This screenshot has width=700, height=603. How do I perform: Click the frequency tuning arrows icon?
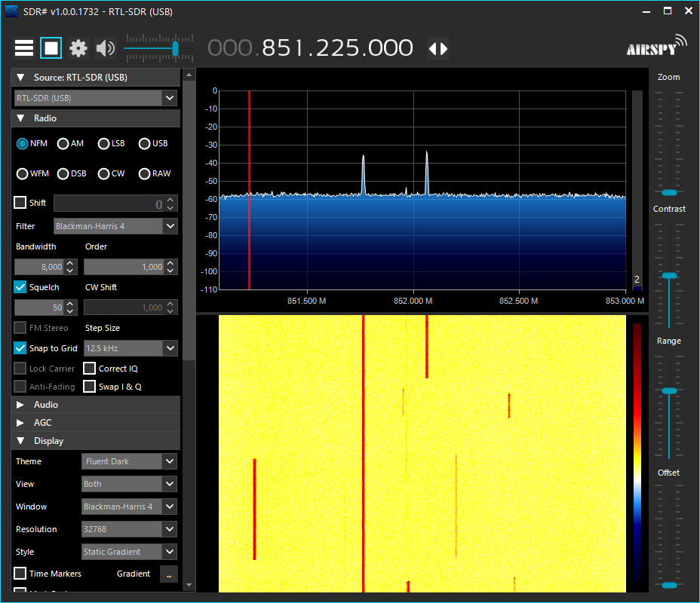click(x=438, y=49)
